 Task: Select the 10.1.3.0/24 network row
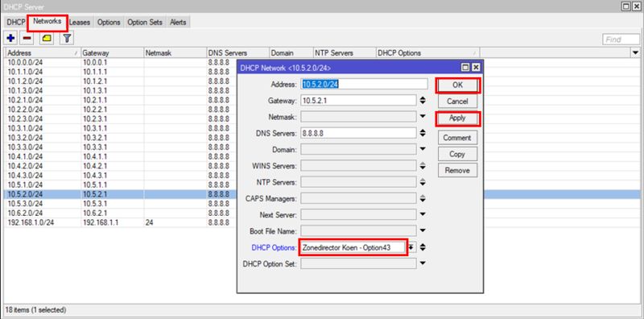tap(120, 91)
